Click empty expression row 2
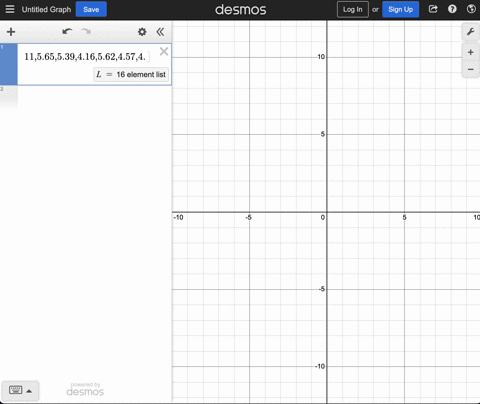480x404 pixels. click(86, 97)
